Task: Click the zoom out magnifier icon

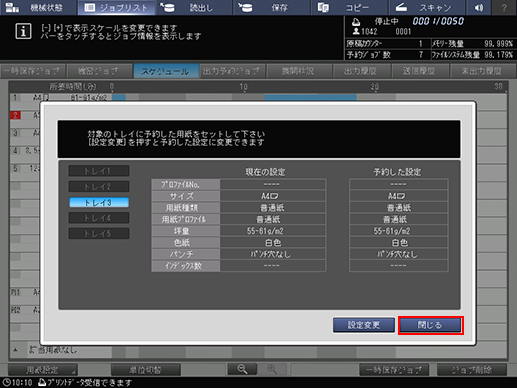Action: coord(242,369)
